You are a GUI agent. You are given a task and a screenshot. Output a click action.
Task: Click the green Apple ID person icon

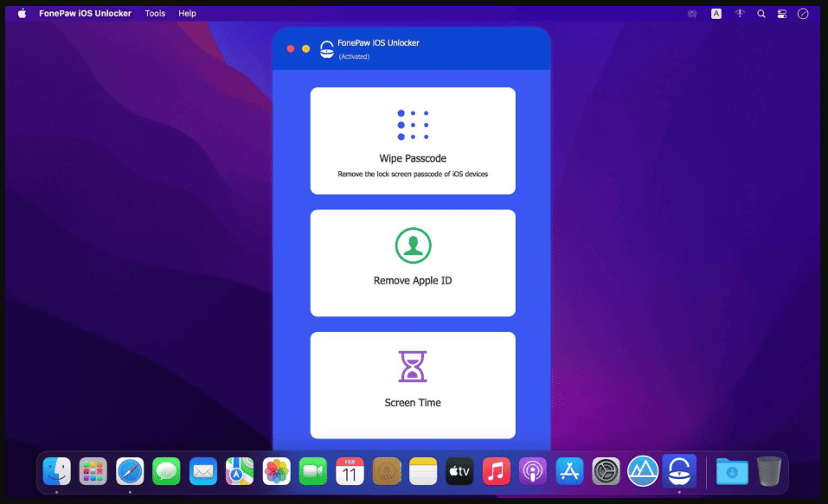point(413,246)
